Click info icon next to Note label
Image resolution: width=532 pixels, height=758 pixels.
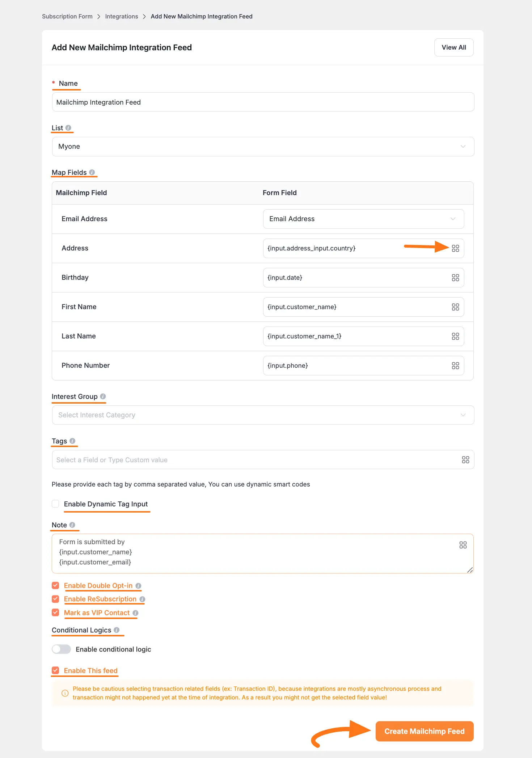(72, 525)
